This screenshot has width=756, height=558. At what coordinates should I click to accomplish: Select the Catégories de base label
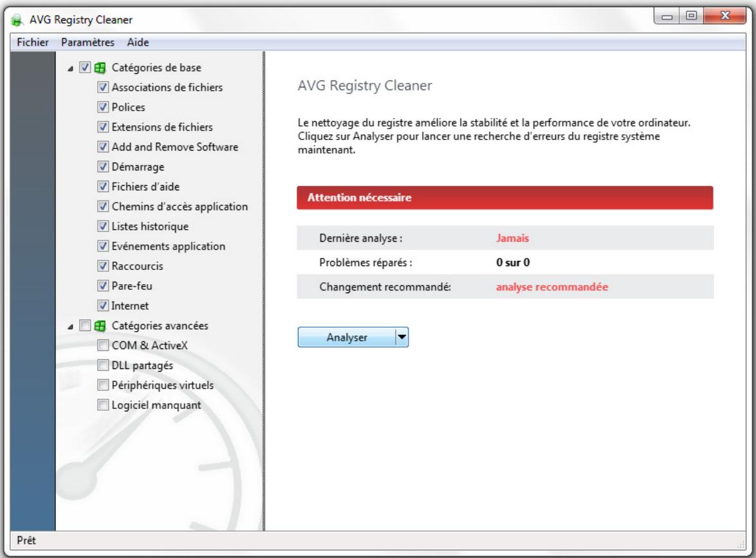click(157, 67)
